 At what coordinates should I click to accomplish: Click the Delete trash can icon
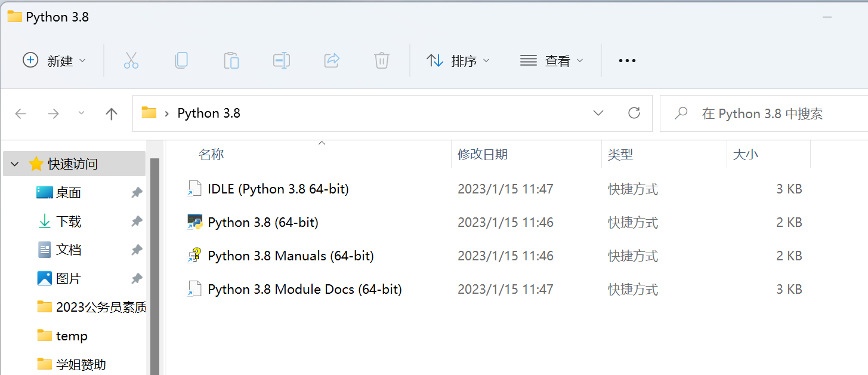click(382, 60)
